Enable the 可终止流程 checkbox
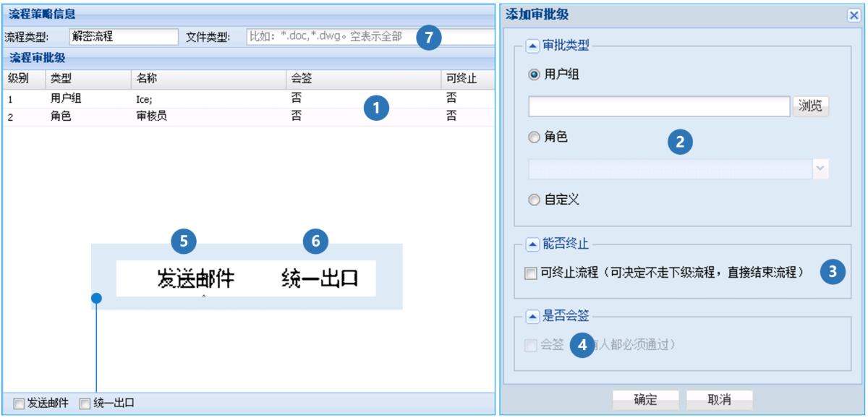This screenshot has width=868, height=418. [531, 273]
